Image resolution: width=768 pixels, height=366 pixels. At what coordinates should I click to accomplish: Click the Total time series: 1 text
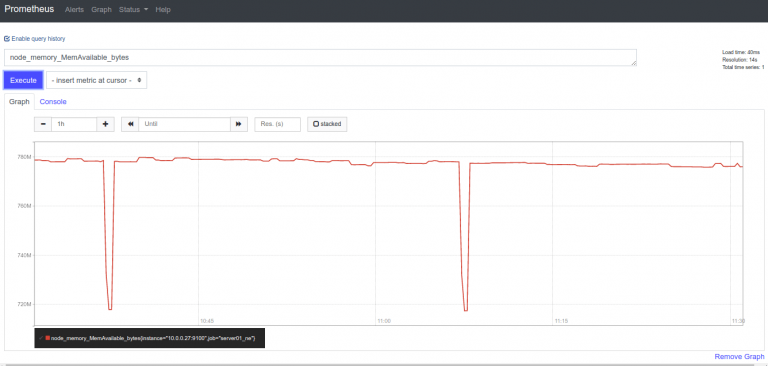click(743, 67)
